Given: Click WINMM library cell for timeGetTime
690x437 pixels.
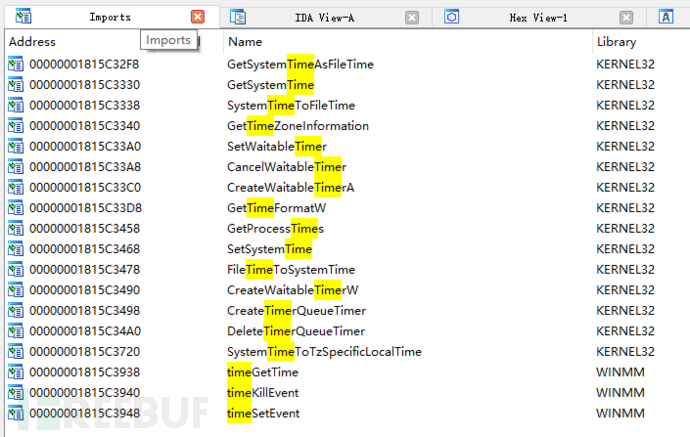Looking at the screenshot, I should (620, 372).
